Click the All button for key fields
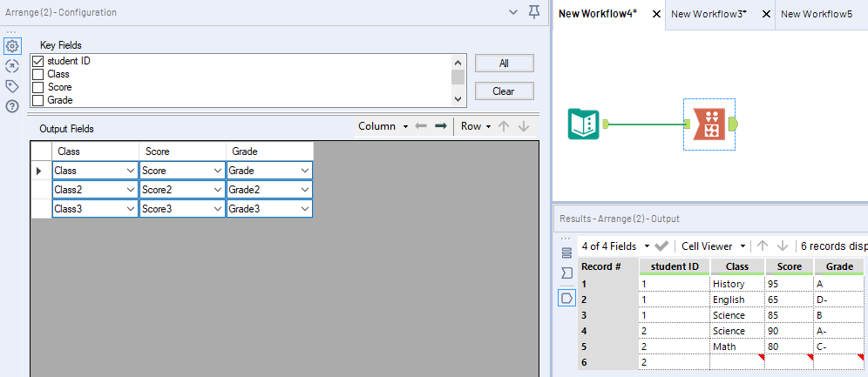 tap(504, 64)
